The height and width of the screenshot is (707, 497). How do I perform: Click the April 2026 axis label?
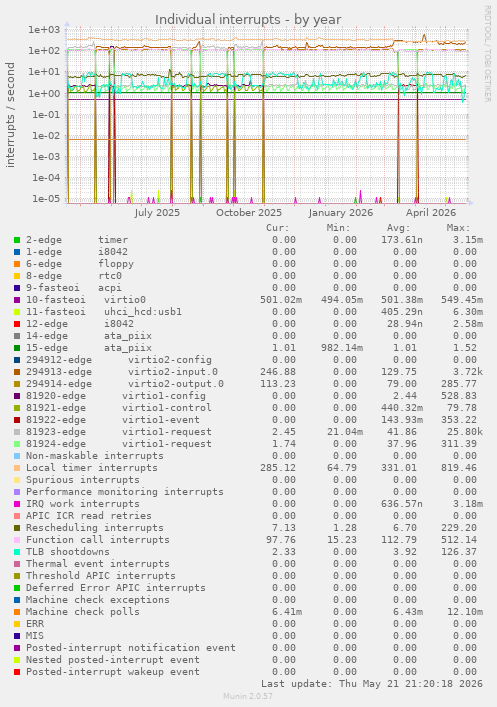click(431, 212)
